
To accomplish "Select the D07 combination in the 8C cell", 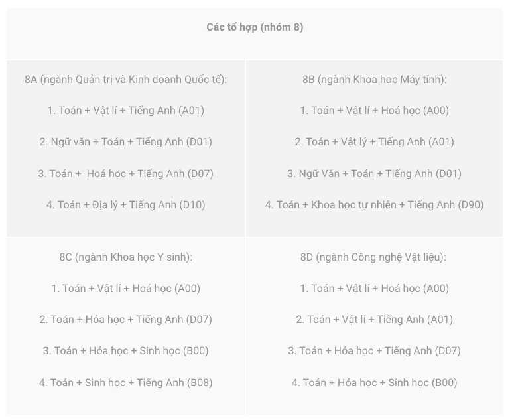I will [x=126, y=320].
